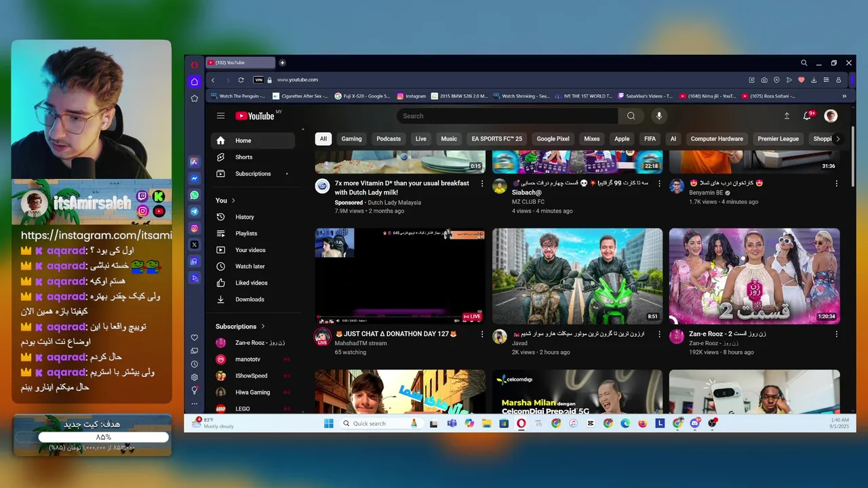
Task: Open Liked videos in sidebar
Action: [253, 283]
